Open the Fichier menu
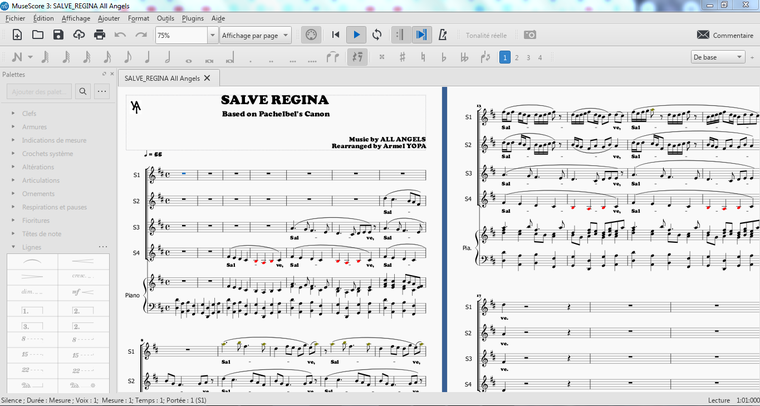Viewport: 760px width, 406px height. [x=15, y=18]
